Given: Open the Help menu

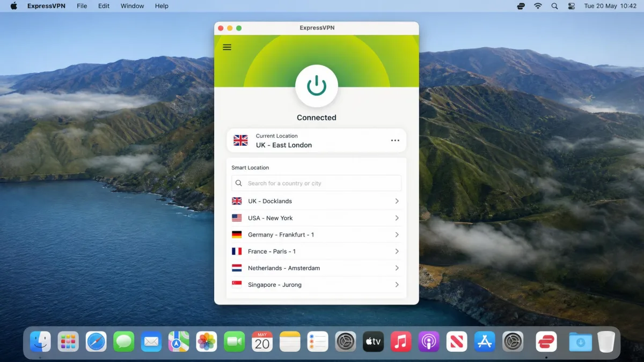Looking at the screenshot, I should pyautogui.click(x=162, y=6).
